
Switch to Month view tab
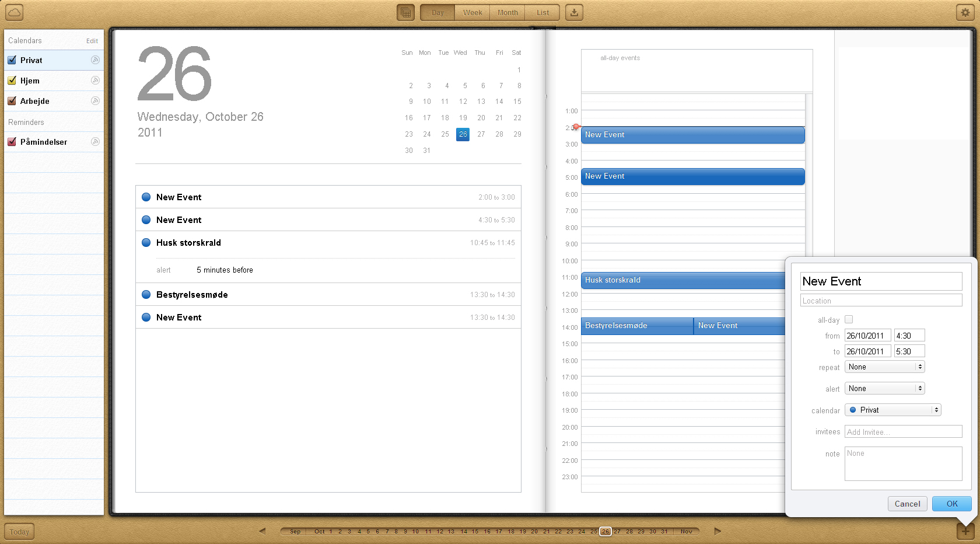pyautogui.click(x=508, y=12)
